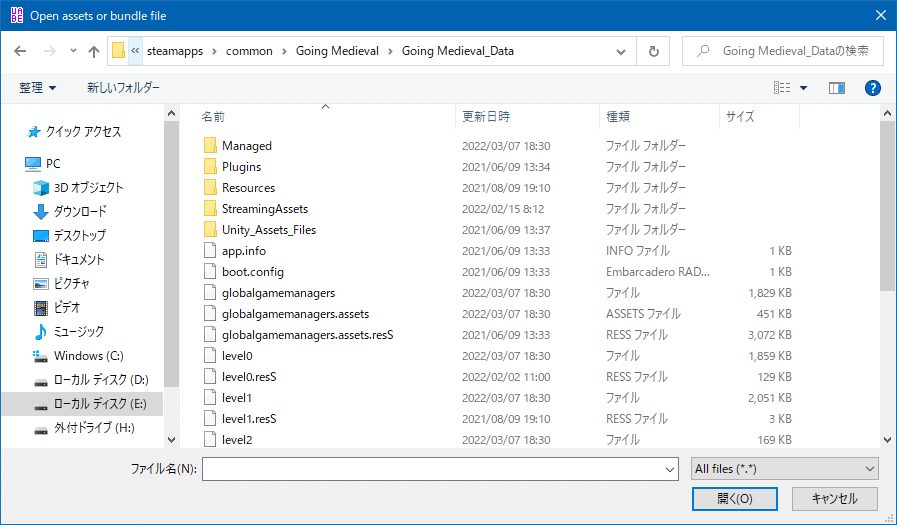Viewport: 897px width, 525px height.
Task: Select the boot.config file
Action: pyautogui.click(x=253, y=272)
